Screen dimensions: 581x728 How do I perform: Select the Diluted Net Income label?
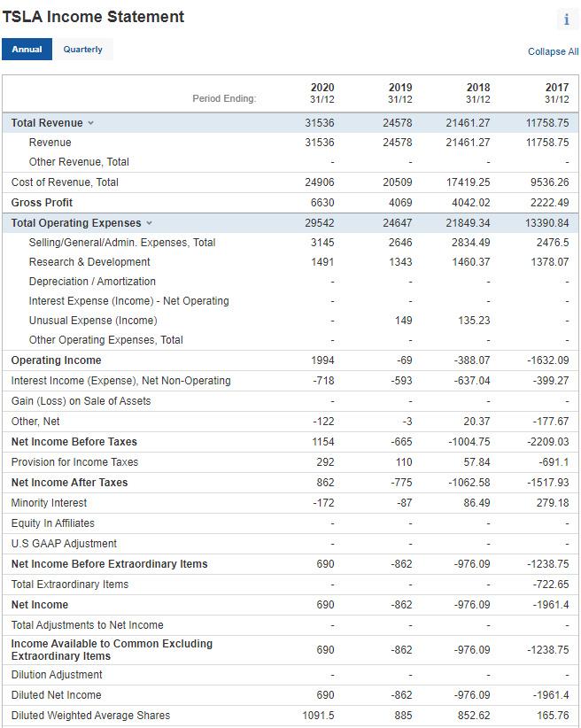coord(56,696)
